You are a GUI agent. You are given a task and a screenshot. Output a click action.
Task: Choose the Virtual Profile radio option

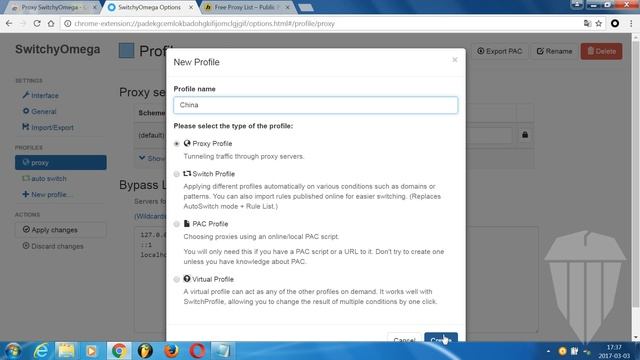pos(176,280)
